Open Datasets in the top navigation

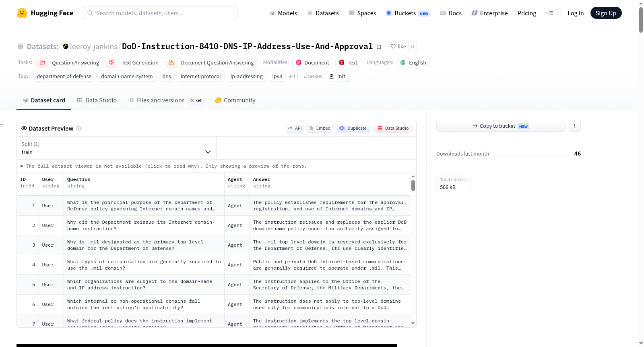coord(323,13)
